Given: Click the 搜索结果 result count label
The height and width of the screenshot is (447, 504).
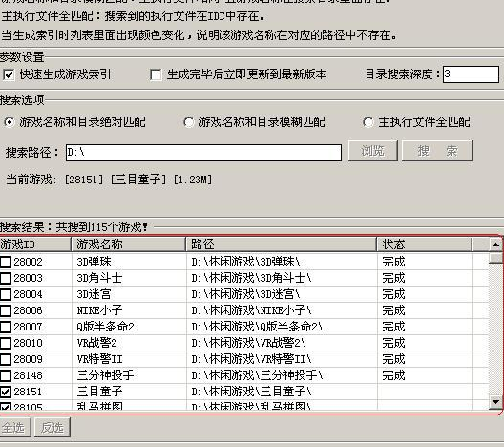Looking at the screenshot, I should pos(73,227).
